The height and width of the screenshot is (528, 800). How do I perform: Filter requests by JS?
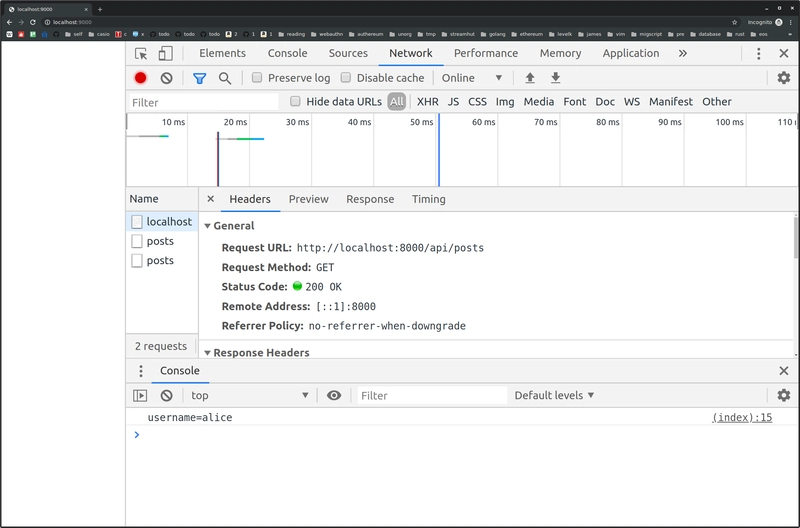tap(453, 102)
